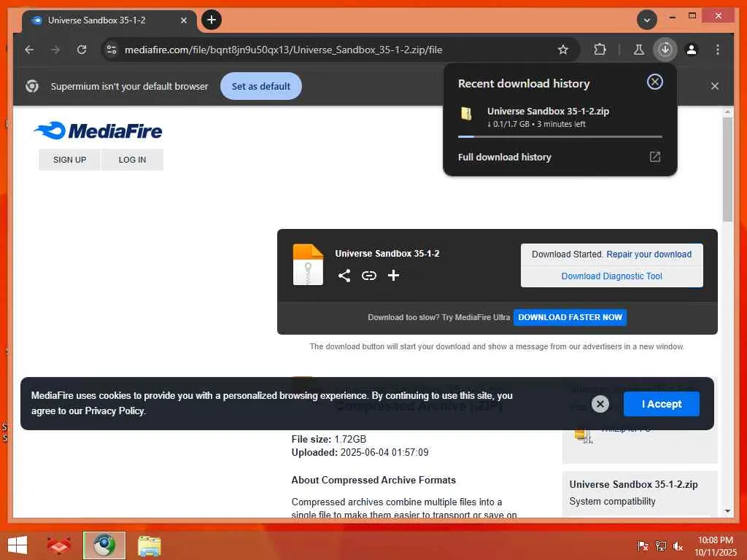Close the Recent download history popup

tap(654, 82)
